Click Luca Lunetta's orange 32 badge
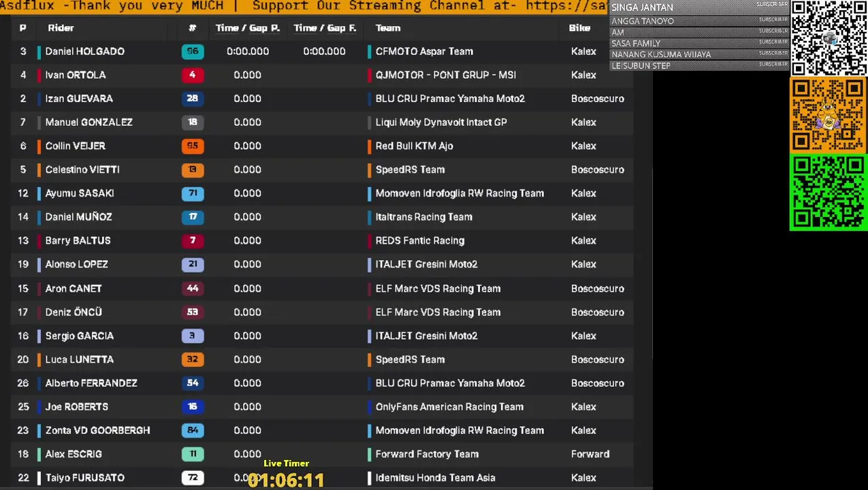 click(x=193, y=359)
